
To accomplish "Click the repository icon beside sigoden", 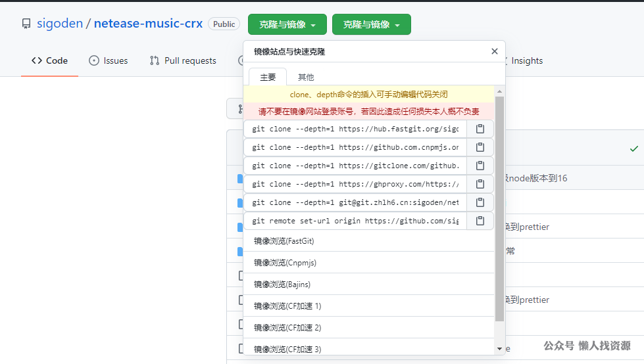I will click(x=26, y=24).
